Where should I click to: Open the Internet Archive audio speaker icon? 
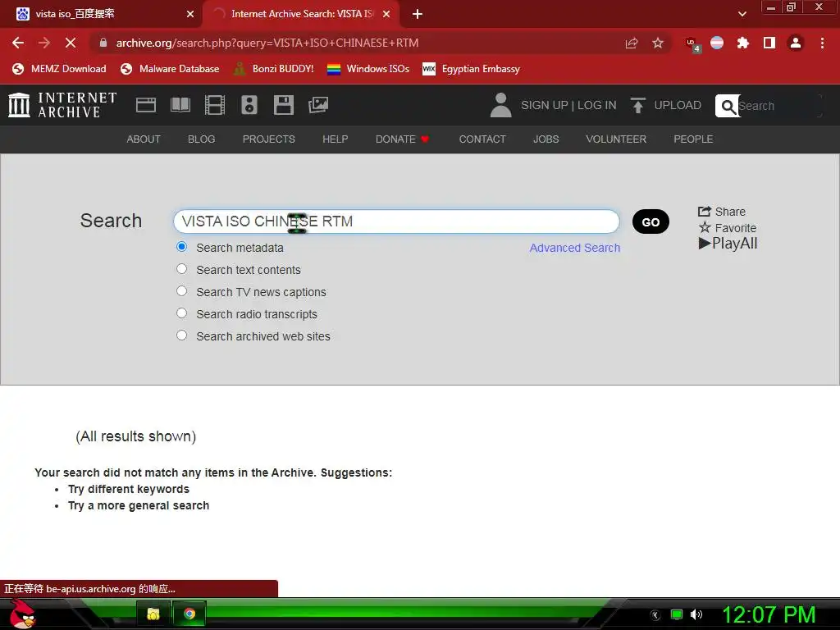pyautogui.click(x=249, y=105)
